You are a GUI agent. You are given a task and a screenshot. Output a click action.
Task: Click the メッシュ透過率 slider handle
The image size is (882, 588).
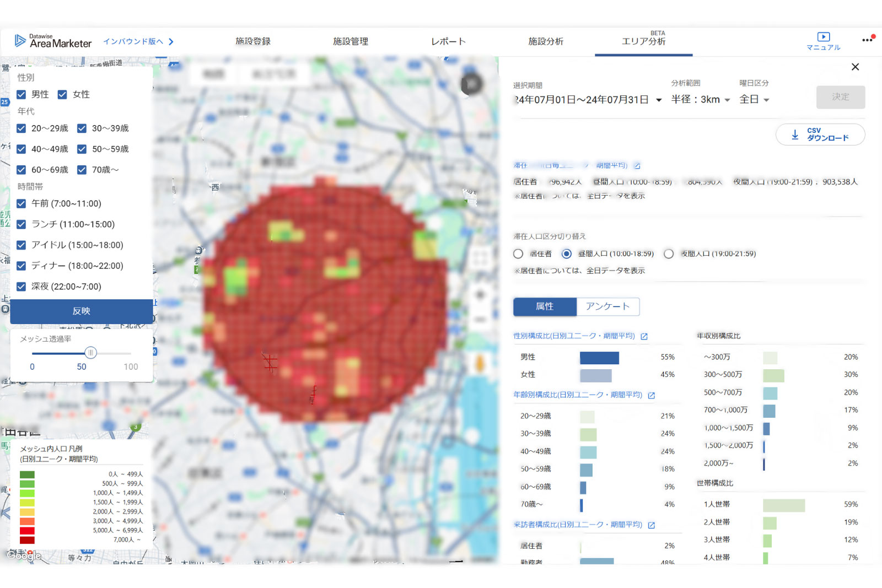(91, 353)
